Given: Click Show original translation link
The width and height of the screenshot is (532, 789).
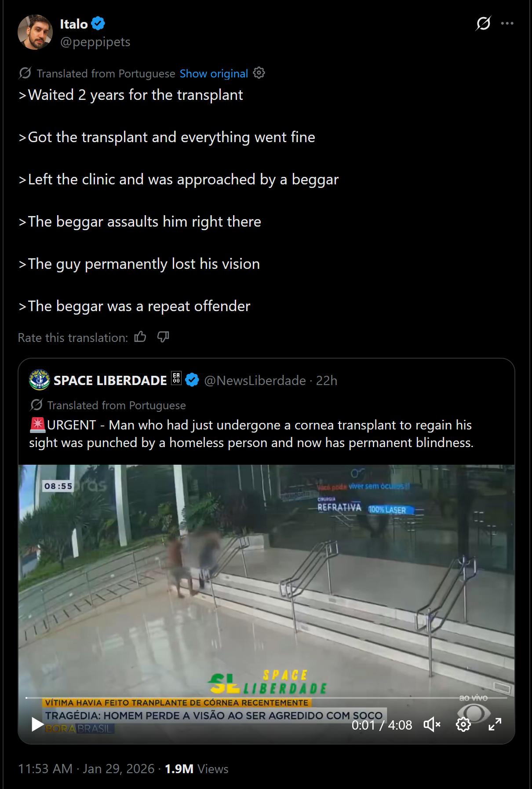Looking at the screenshot, I should click(214, 73).
